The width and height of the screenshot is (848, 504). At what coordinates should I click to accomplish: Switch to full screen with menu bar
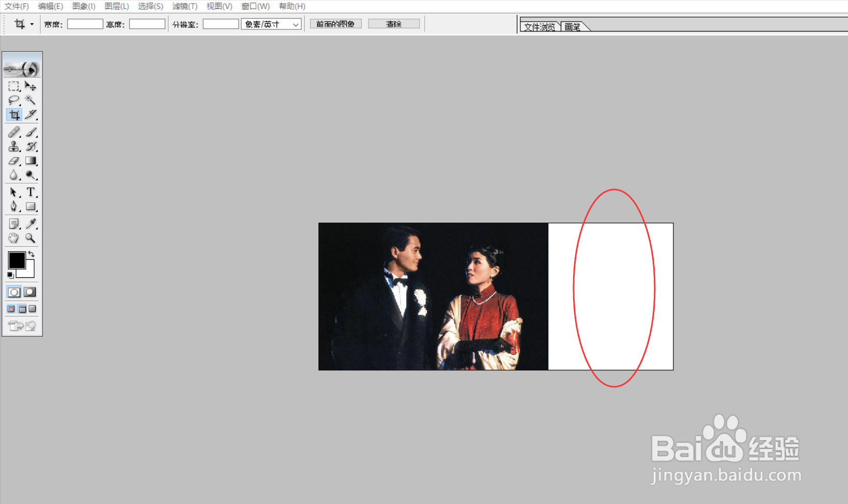[x=22, y=309]
